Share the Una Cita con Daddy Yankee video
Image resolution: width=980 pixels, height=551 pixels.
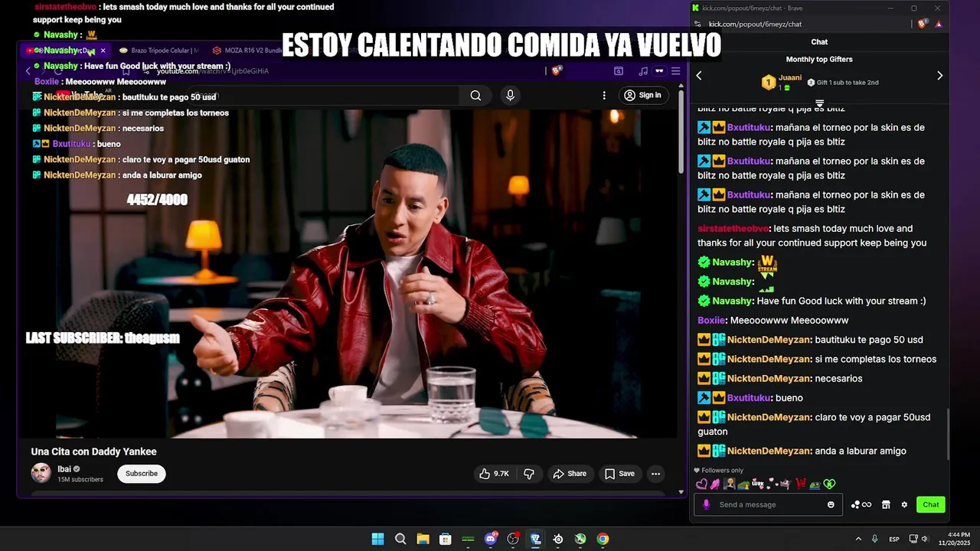coord(570,474)
